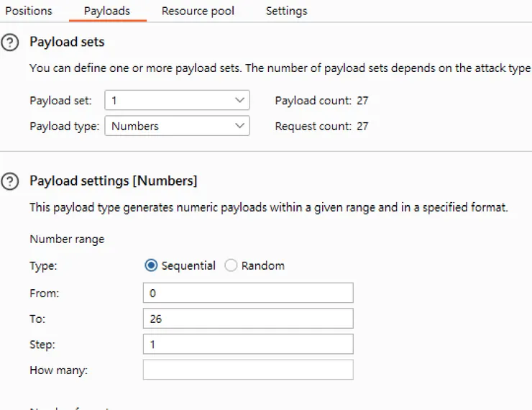Click the Payload settings [Numbers] heading

(x=113, y=181)
